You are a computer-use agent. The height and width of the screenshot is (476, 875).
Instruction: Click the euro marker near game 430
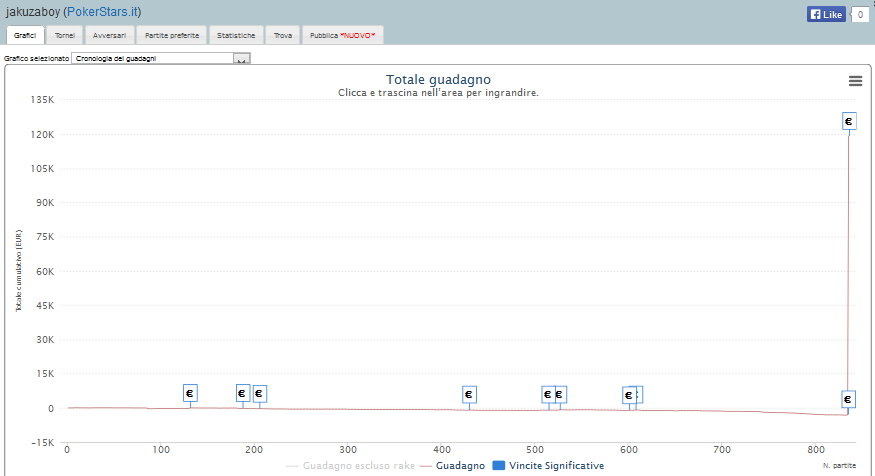(x=469, y=395)
